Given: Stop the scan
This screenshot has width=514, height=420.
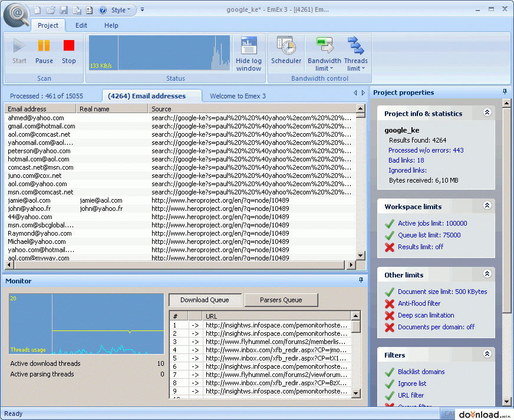Looking at the screenshot, I should 69,51.
